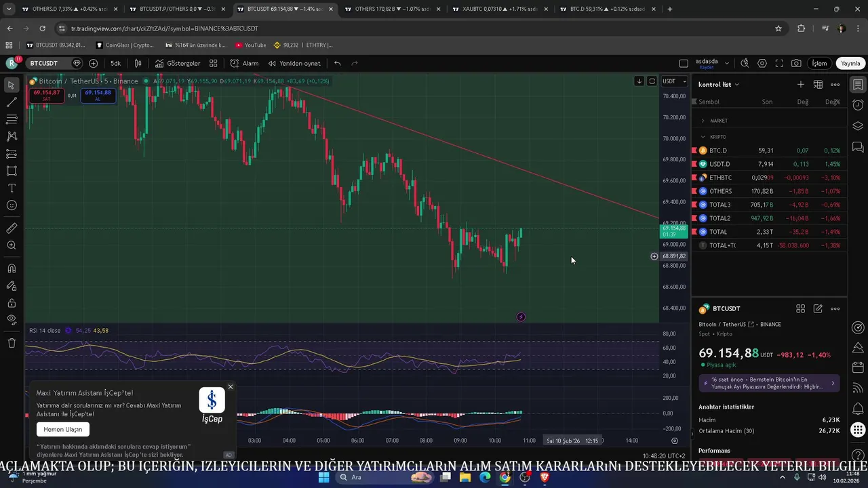This screenshot has height=488, width=868.
Task: Toggle the BTC.D row flag
Action: (x=694, y=150)
